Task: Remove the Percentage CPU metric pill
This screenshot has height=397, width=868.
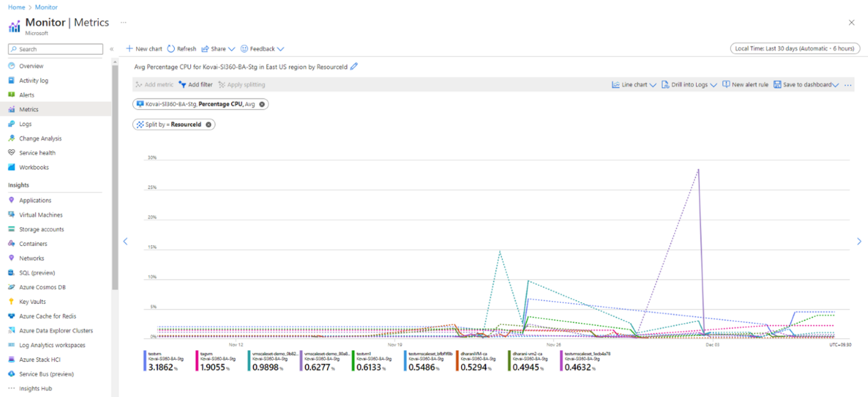Action: click(x=262, y=104)
